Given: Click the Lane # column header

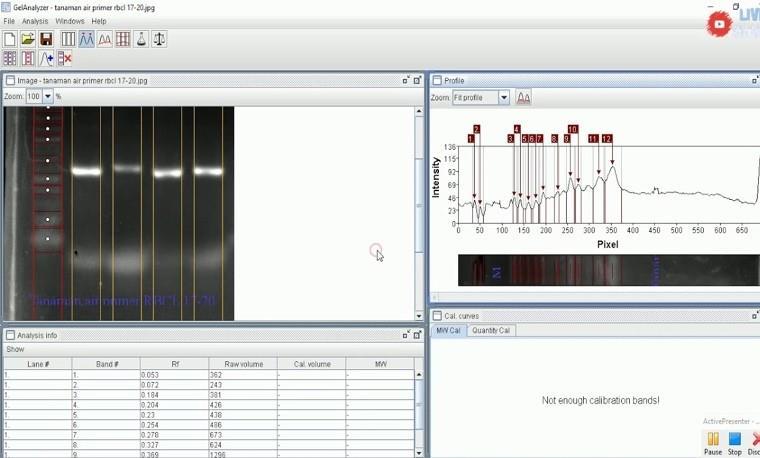Looking at the screenshot, I should [x=38, y=364].
